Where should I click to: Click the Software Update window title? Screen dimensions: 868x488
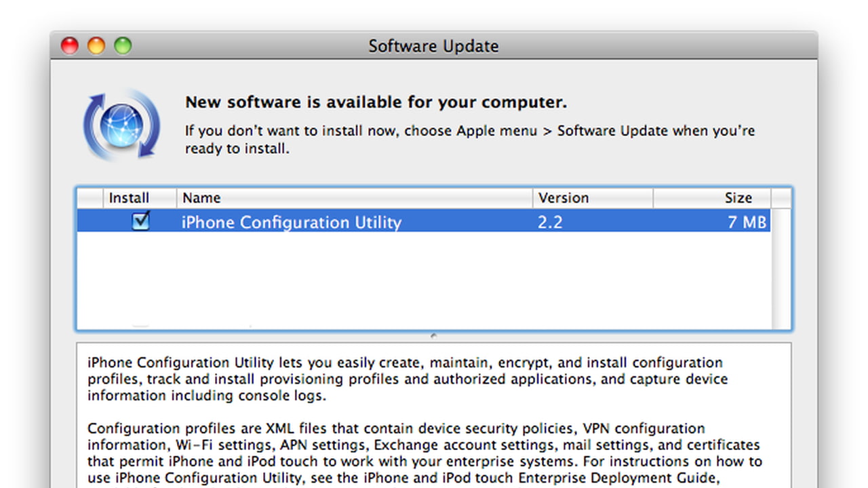433,46
